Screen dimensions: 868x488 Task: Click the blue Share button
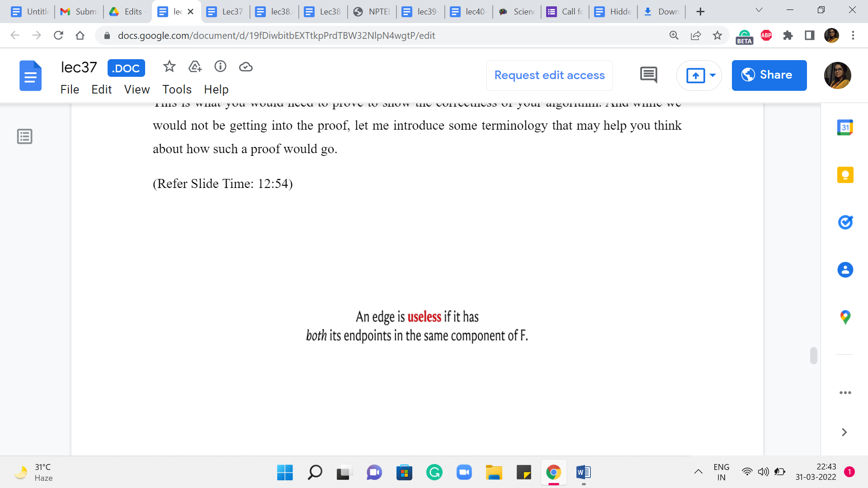point(769,75)
